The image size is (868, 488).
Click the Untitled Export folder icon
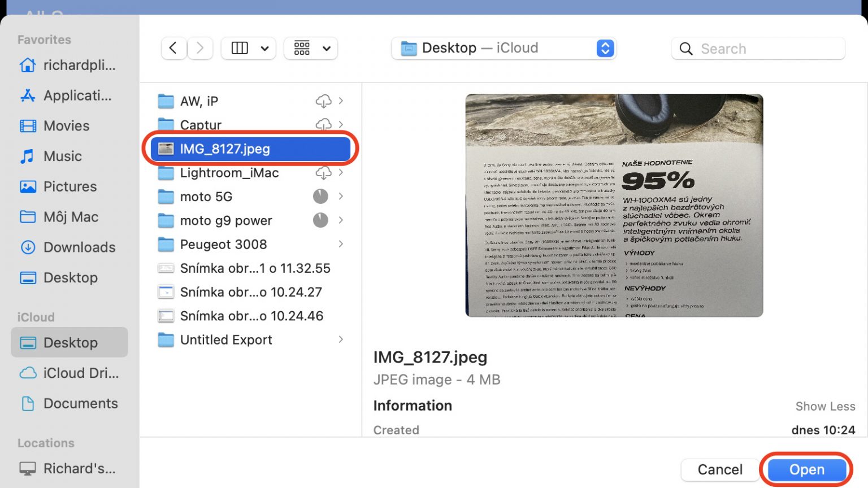click(x=166, y=339)
